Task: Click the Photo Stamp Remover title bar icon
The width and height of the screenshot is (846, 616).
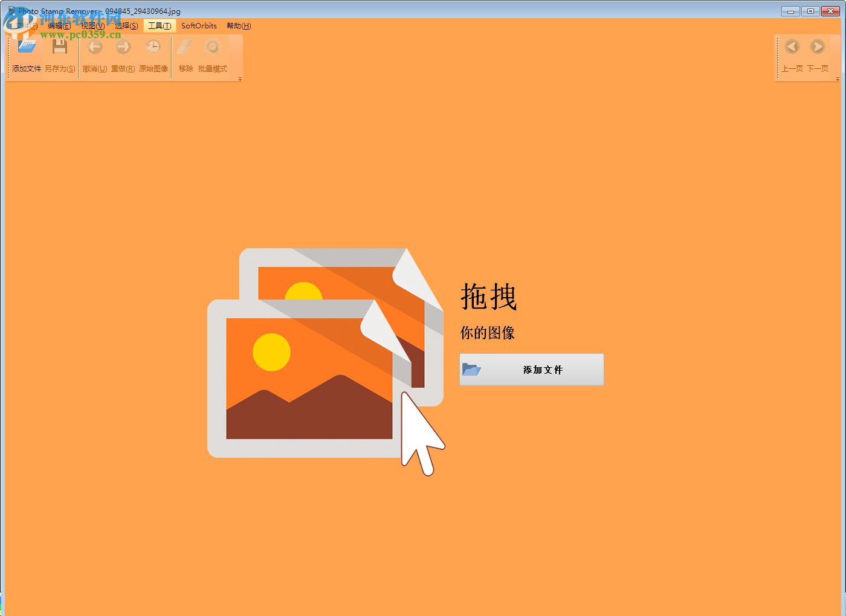Action: pos(10,10)
